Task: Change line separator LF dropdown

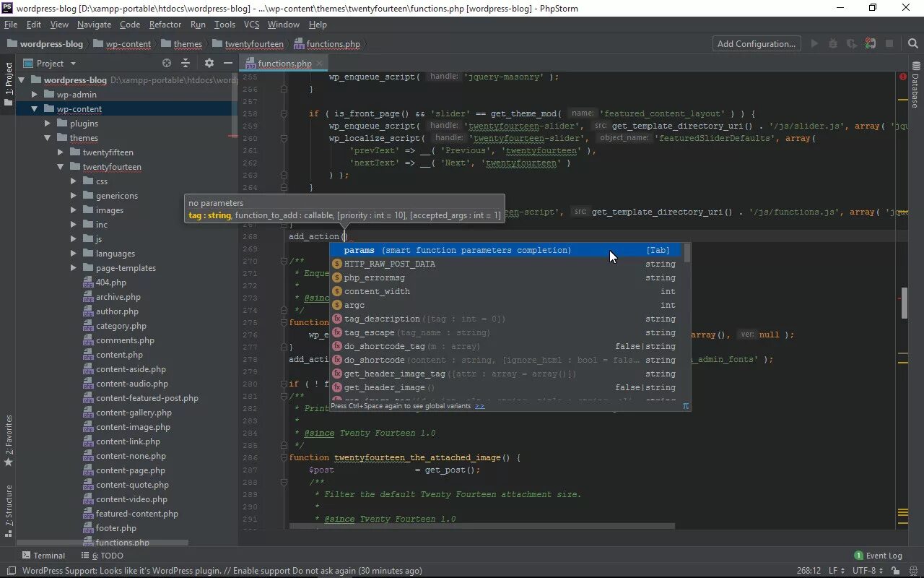Action: [836, 570]
